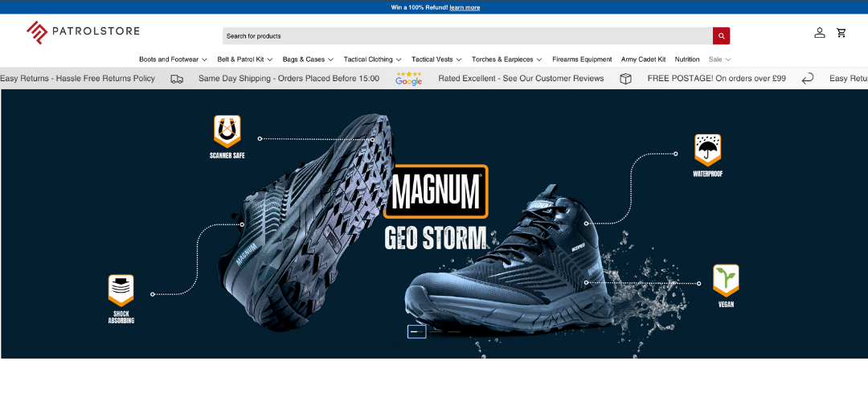
Task: Click the Geo Storm banner title
Action: [x=436, y=238]
